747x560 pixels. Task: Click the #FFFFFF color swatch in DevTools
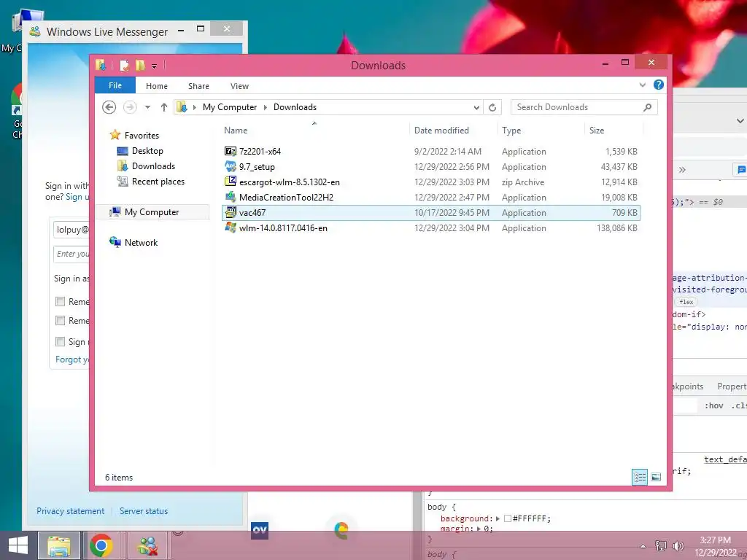pyautogui.click(x=508, y=518)
